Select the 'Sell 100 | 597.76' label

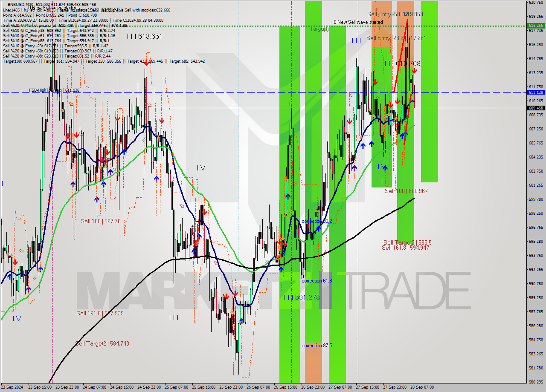[x=101, y=221]
